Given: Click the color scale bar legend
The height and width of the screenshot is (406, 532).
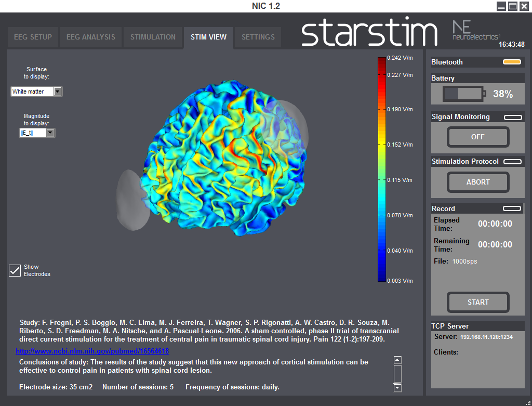Looking at the screenshot, I should [382, 169].
